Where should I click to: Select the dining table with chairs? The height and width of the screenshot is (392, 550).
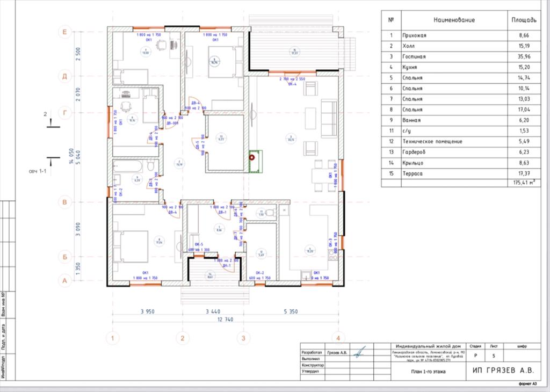point(322,175)
